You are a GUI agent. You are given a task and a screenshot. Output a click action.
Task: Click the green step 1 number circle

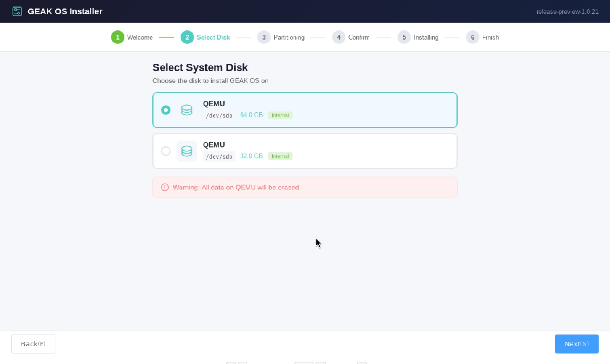117,37
